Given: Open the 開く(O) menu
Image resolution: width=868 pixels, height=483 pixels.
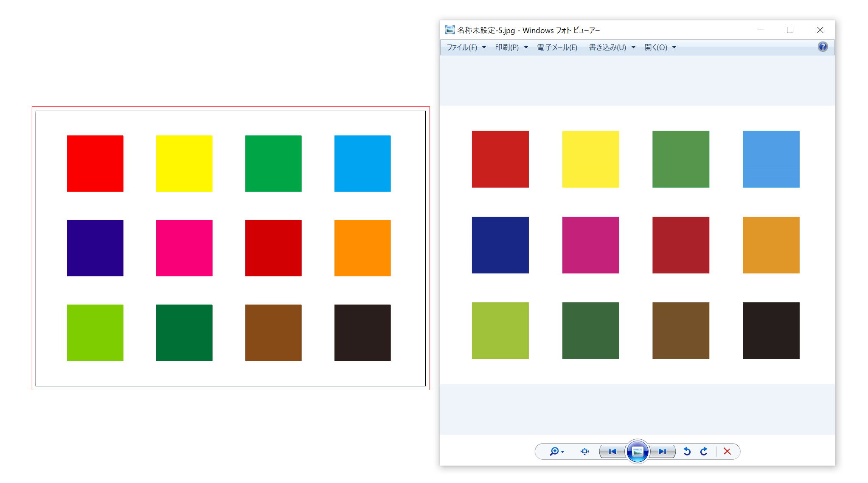Looking at the screenshot, I should tap(656, 47).
